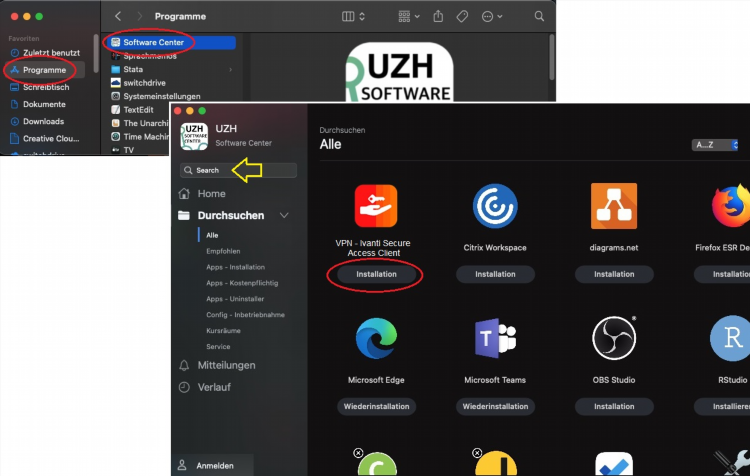Open the A...Z sort dropdown
The image size is (750, 476).
715,145
